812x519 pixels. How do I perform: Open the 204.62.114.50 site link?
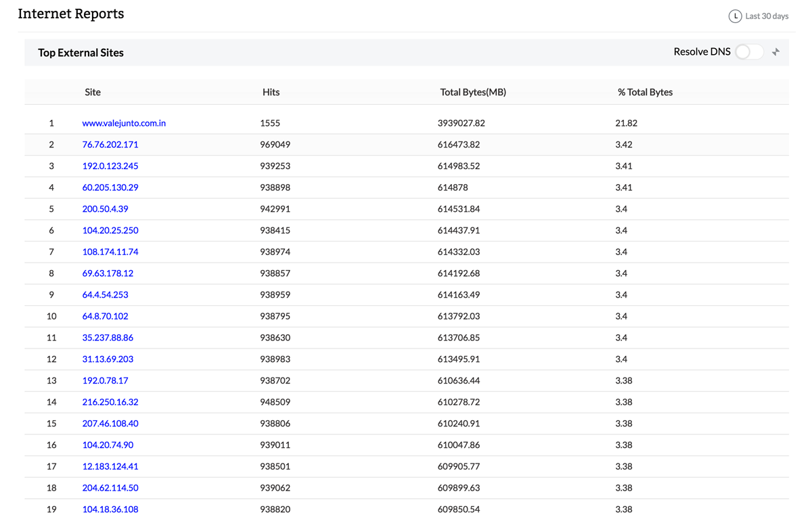click(110, 488)
